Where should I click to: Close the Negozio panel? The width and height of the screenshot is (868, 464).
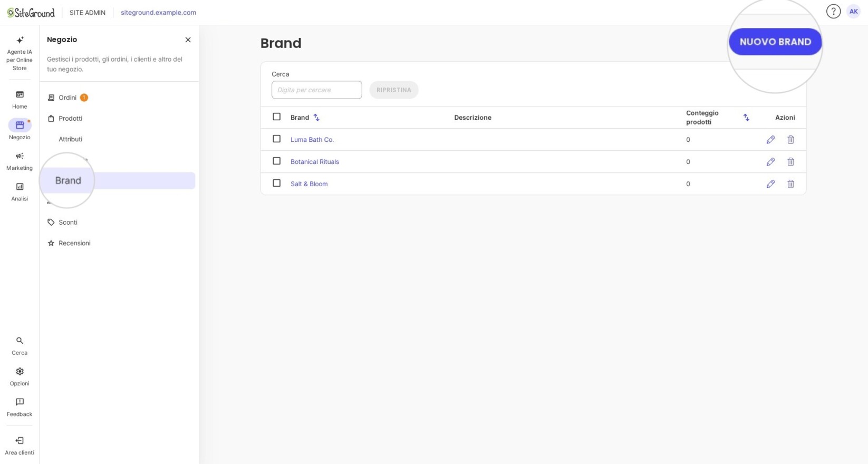click(188, 40)
